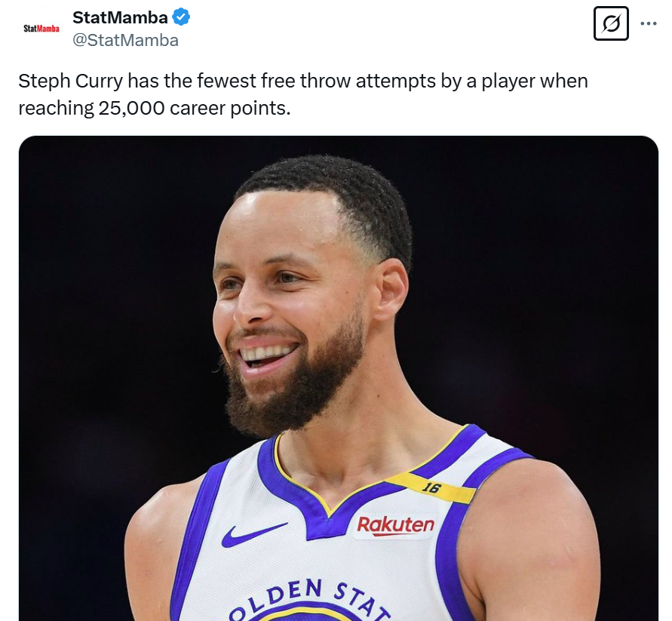Click the blue verified checkmark badge
Image resolution: width=672 pixels, height=621 pixels.
181,17
